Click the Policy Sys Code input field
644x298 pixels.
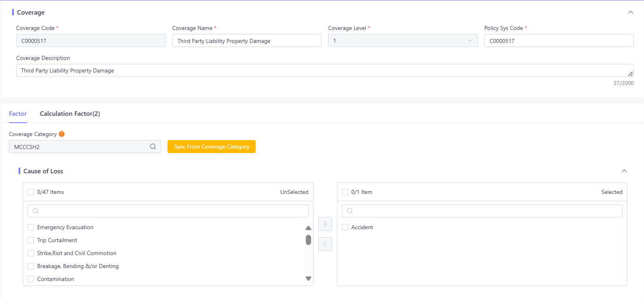pos(559,40)
